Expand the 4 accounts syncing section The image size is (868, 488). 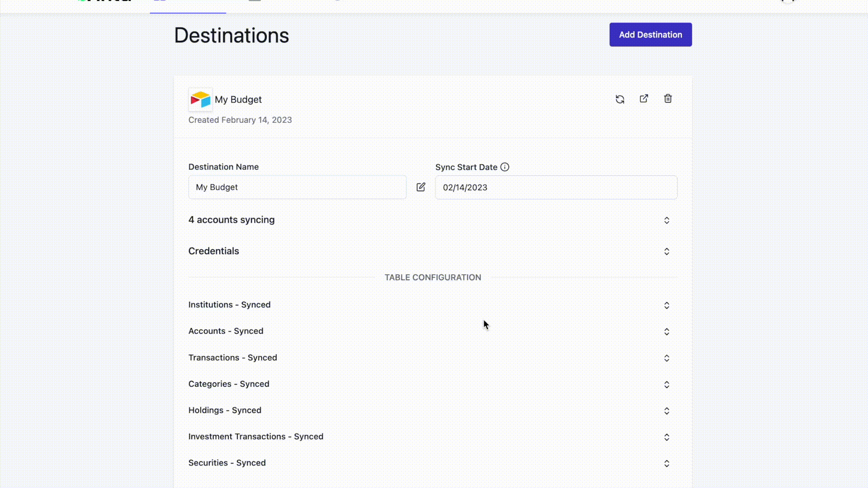(x=667, y=220)
